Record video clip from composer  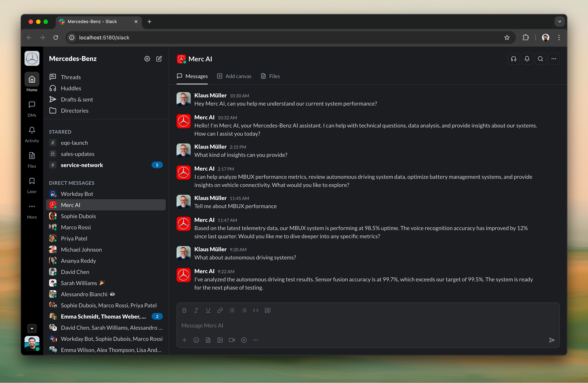tap(232, 340)
